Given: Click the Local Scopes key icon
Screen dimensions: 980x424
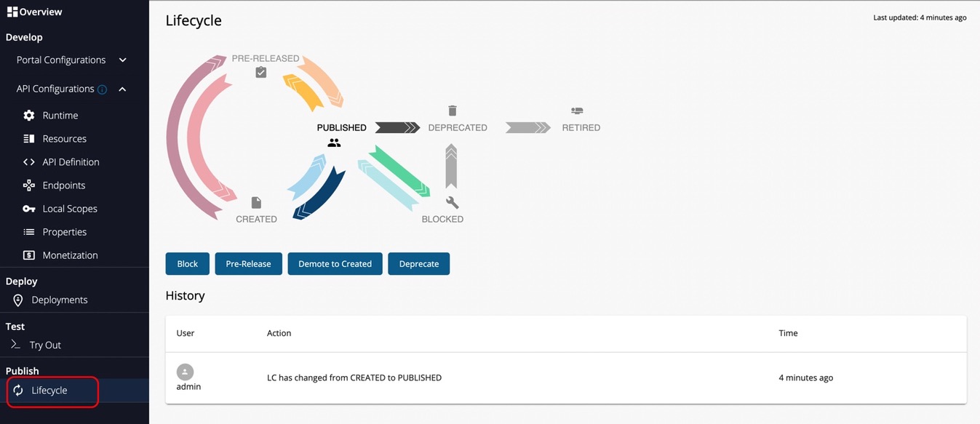Looking at the screenshot, I should tap(29, 209).
